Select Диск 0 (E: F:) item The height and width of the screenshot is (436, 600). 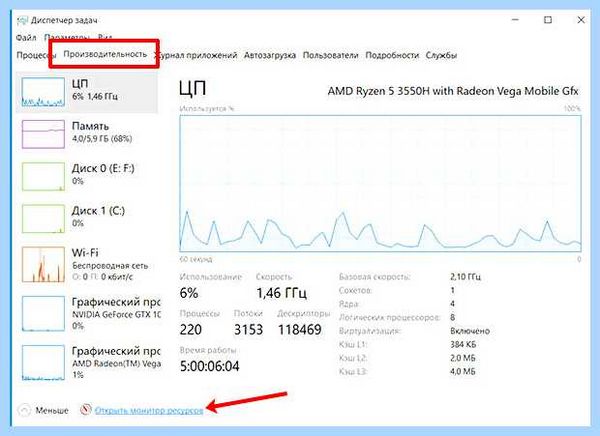point(87,176)
